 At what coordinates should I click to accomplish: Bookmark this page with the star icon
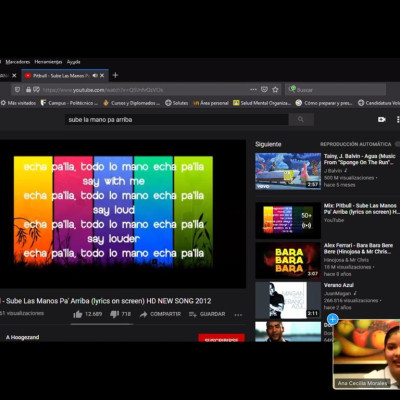point(275,89)
